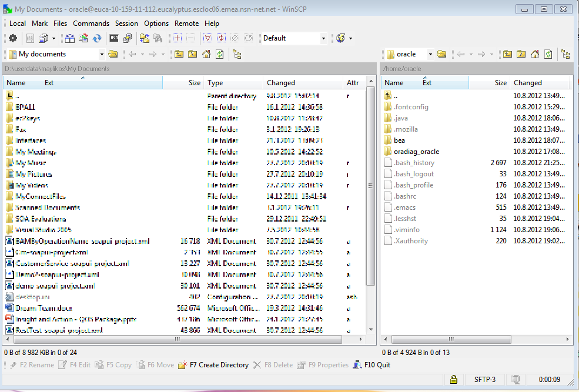The image size is (579, 392).
Task: Click F7 Create Directory button
Action: click(x=213, y=365)
